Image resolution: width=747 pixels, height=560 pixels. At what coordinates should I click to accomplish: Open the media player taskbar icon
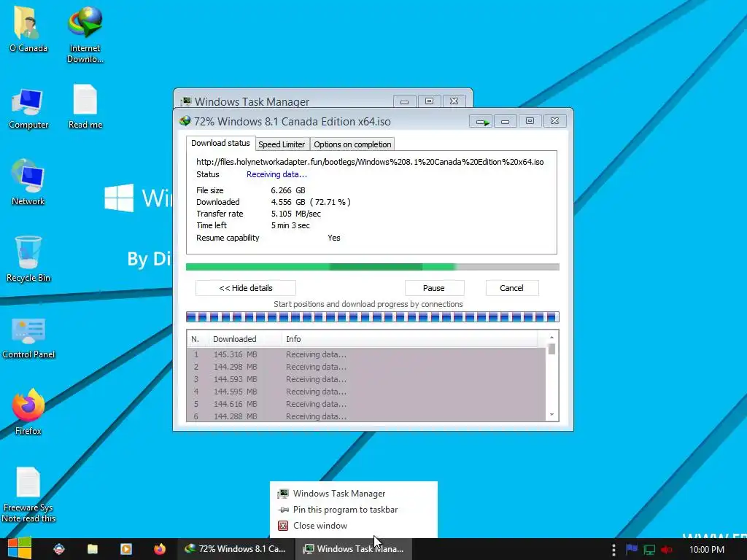point(126,549)
